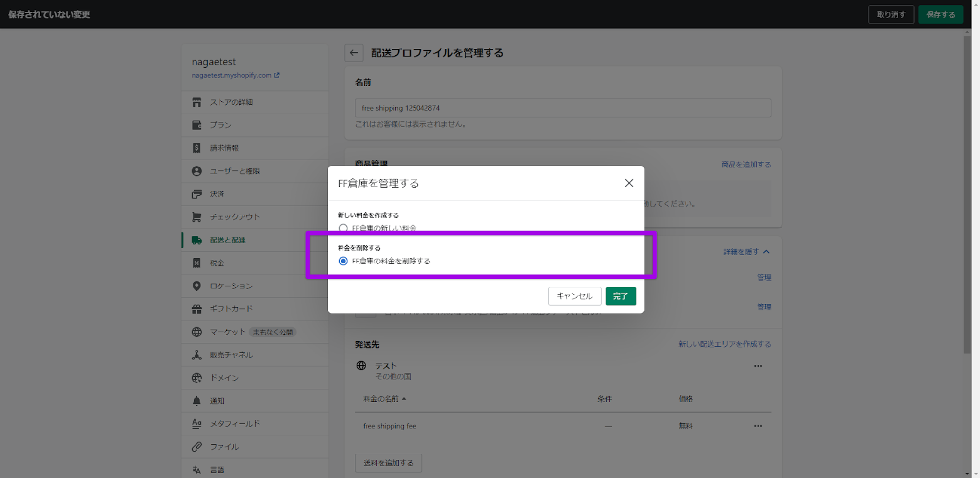Click the キャンセル button in dialog

coord(575,296)
